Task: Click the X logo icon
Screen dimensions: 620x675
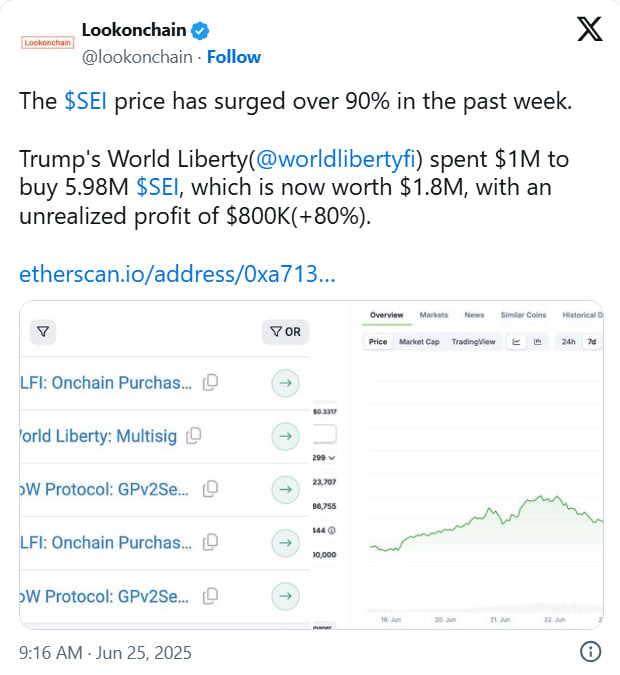Action: click(590, 30)
